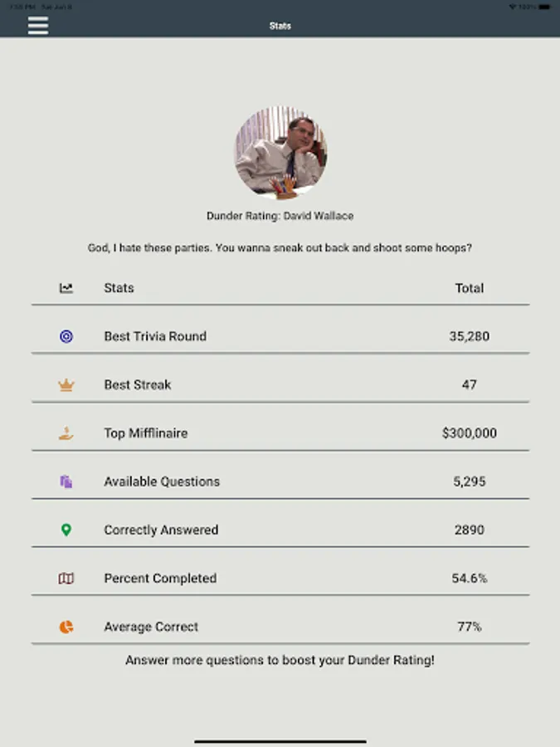Screen dimensions: 560x747
Task: Click the Correctly Answered green pin icon
Action: 66,530
